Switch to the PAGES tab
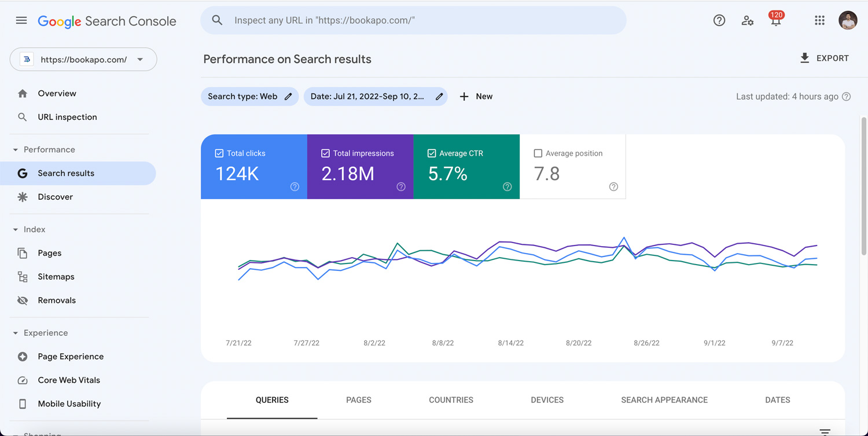Screen dimensions: 868x436 [x=359, y=400]
